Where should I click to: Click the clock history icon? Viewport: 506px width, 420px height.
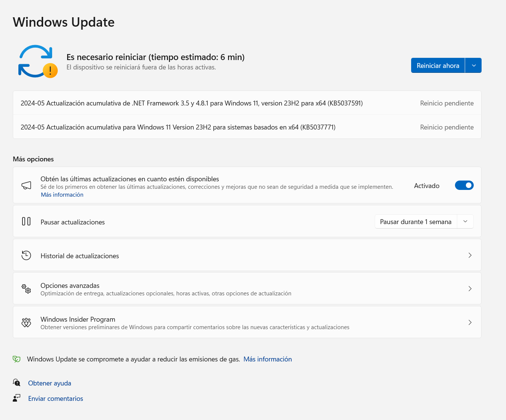[26, 256]
